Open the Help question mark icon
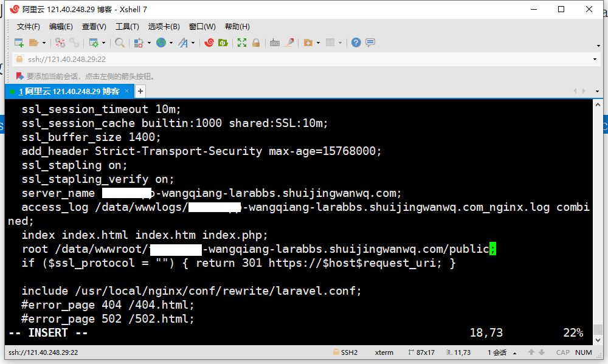The height and width of the screenshot is (364, 608). click(356, 43)
